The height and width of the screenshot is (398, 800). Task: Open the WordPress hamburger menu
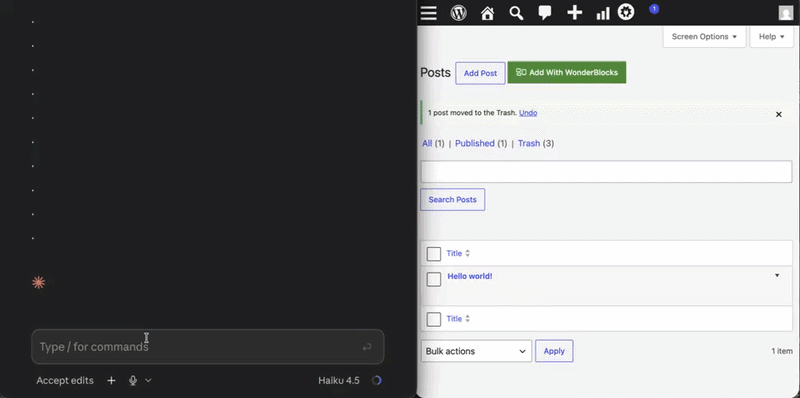[429, 13]
